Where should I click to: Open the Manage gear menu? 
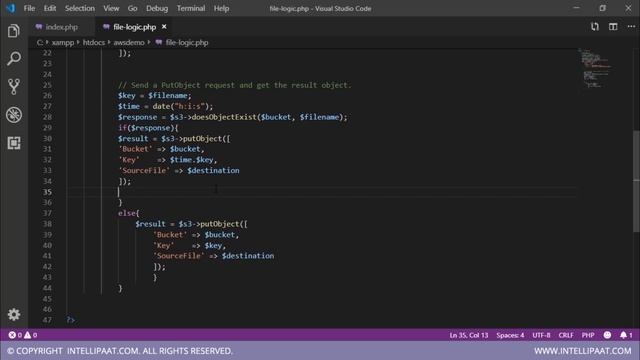[x=13, y=314]
